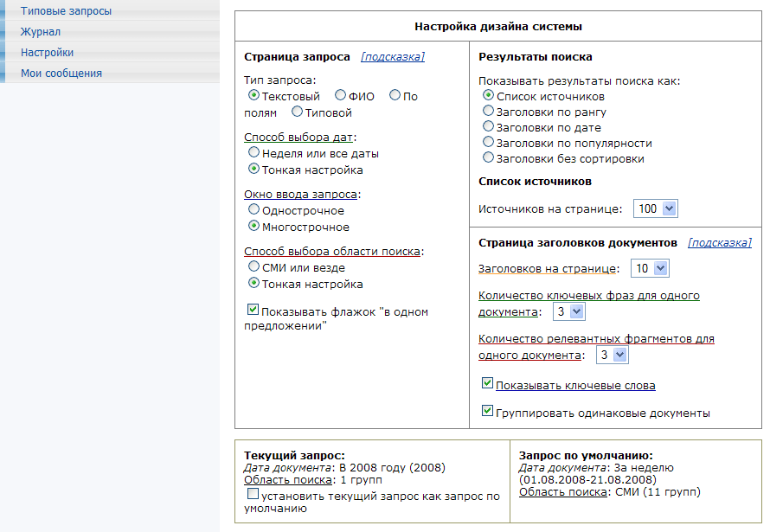Screen dimensions: 770x532
Task: Select Однострочное query input window
Action: [x=254, y=208]
